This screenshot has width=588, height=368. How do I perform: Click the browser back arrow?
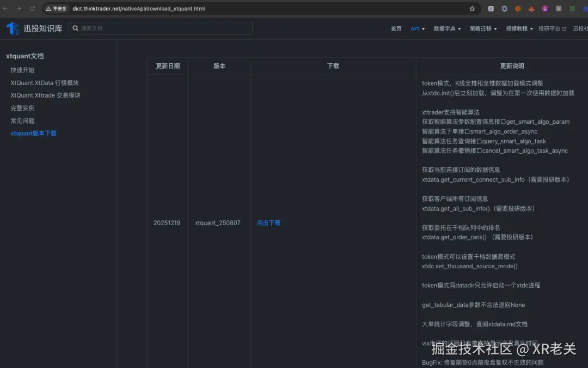5,9
